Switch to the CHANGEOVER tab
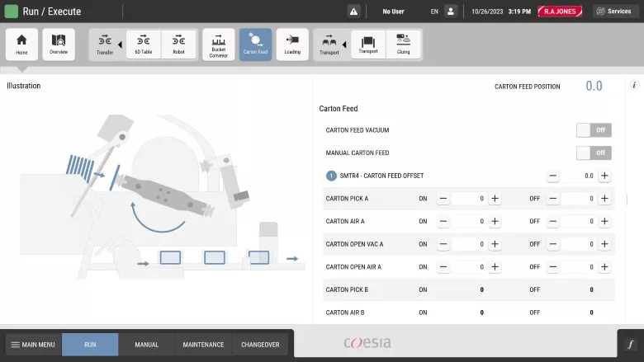Image resolution: width=644 pixels, height=362 pixels. 260,345
